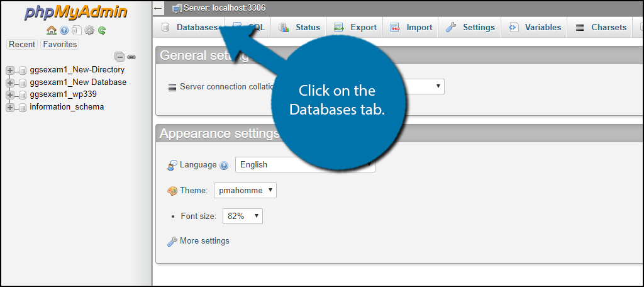Screen dimensions: 644x287
Task: Click the Language help question mark icon
Action: click(x=224, y=166)
